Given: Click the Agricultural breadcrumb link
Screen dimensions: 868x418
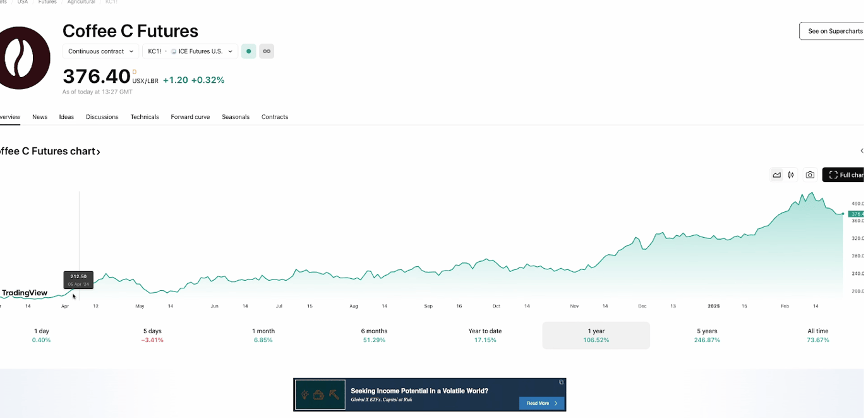Looking at the screenshot, I should click(81, 3).
